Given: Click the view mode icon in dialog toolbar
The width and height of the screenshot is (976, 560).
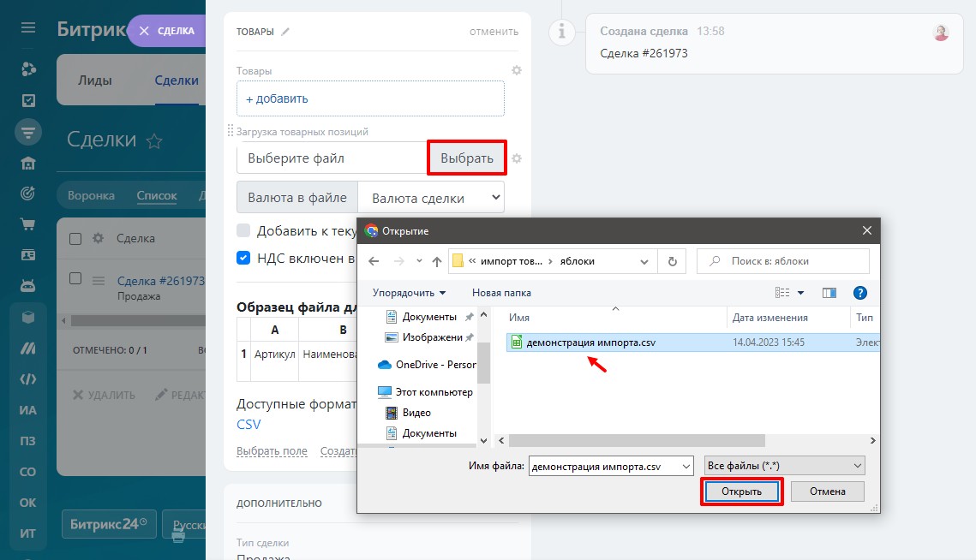Looking at the screenshot, I should click(x=782, y=293).
